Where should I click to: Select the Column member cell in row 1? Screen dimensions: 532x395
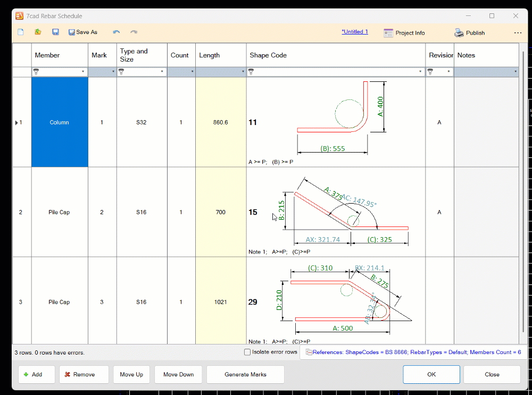click(x=60, y=122)
